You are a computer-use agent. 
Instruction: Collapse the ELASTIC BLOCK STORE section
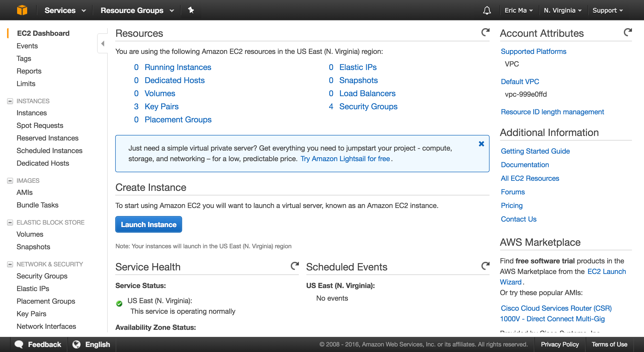pos(10,223)
